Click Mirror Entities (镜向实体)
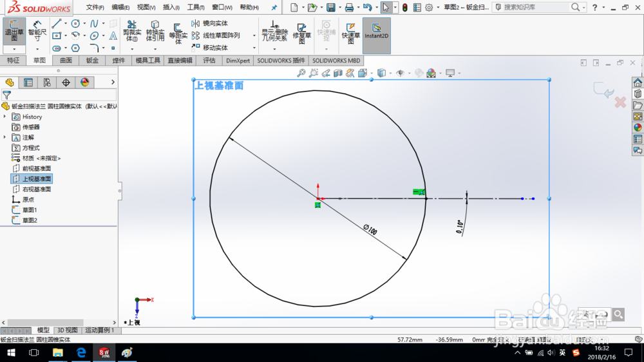 pyautogui.click(x=209, y=23)
